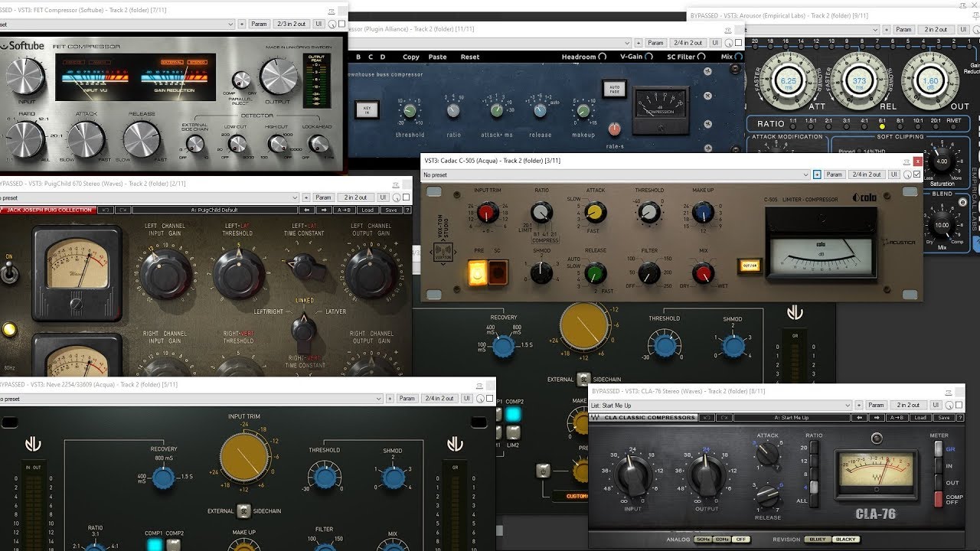The height and width of the screenshot is (551, 980).
Task: Toggle Headroom control in Plugin Alliance toolbar
Action: [x=583, y=57]
